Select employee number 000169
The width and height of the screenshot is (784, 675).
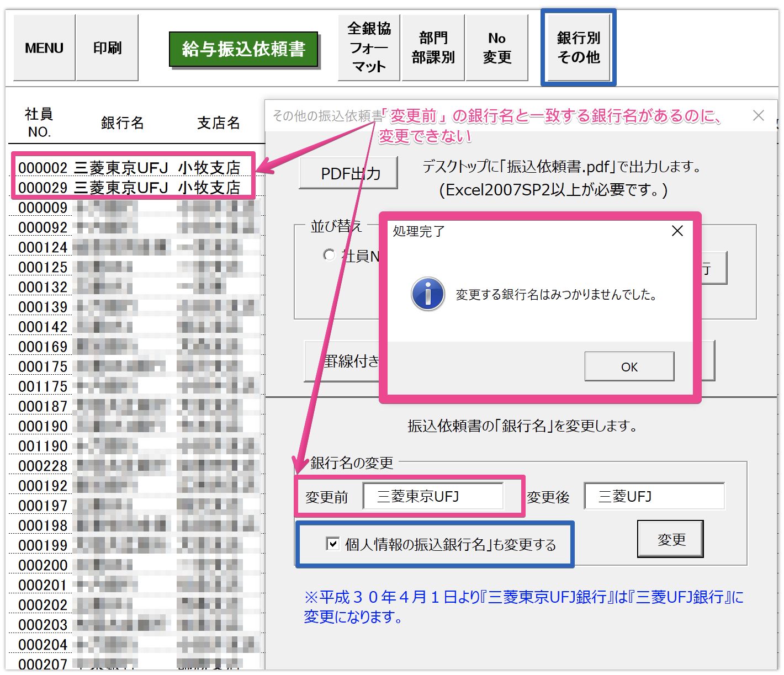(x=43, y=347)
